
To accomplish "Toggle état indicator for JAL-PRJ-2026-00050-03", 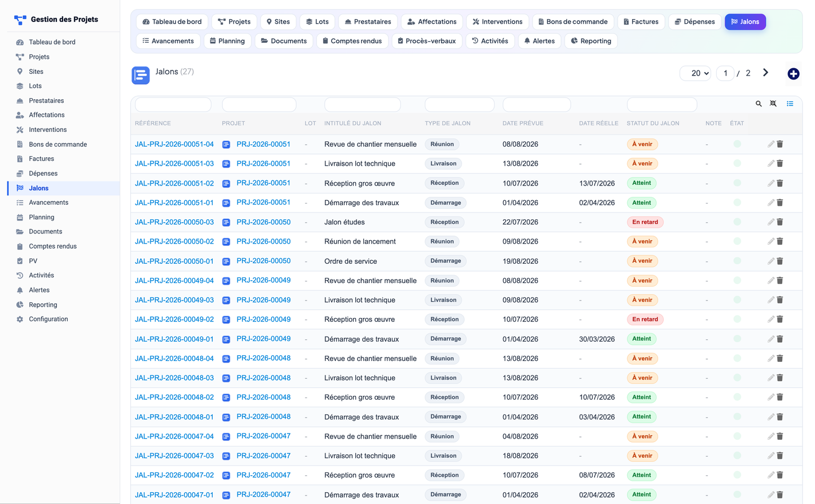I will click(x=737, y=222).
